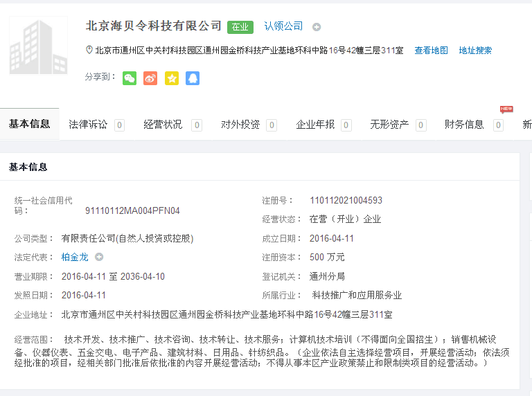Go to 财务信息 tab
Image resolution: width=532 pixels, height=396 pixels.
click(x=464, y=125)
